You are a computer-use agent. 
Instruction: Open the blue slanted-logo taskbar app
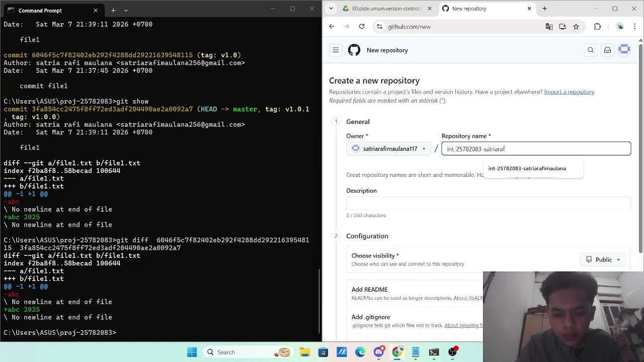[x=342, y=352]
